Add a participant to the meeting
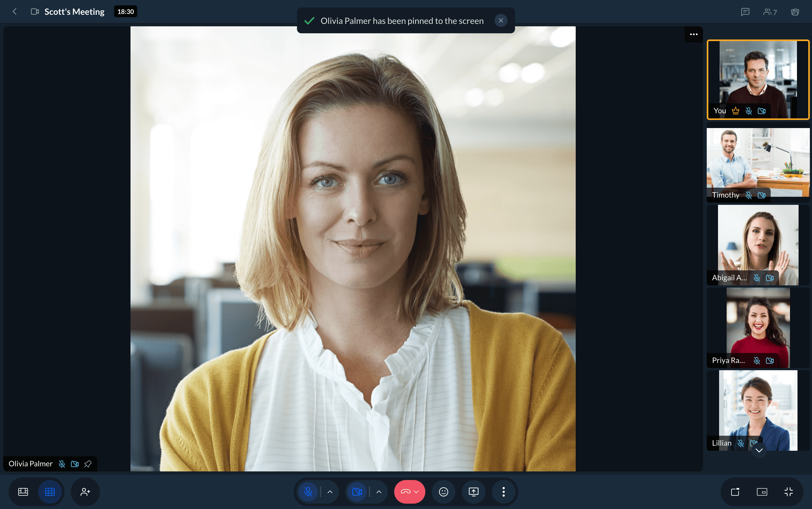812x509 pixels. [85, 492]
